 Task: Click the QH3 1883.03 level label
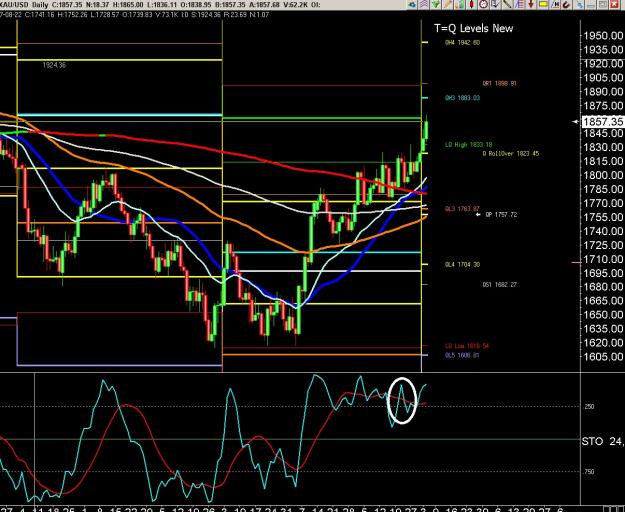tap(462, 98)
